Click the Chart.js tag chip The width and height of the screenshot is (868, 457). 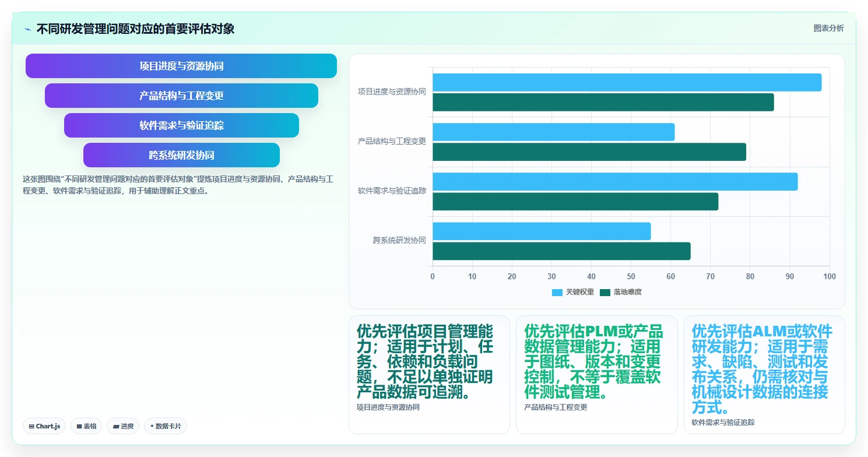44,426
